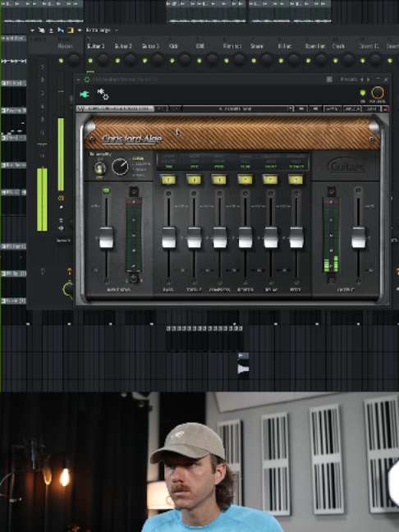The image size is (399, 532).
Task: Select the Guitar 2 mixer track
Action: (x=123, y=46)
